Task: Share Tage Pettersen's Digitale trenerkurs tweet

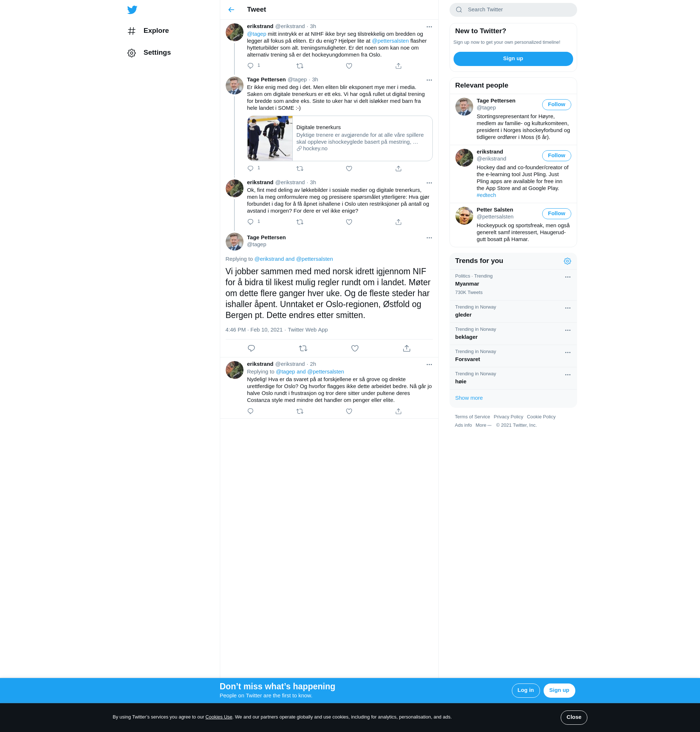Action: 398,169
